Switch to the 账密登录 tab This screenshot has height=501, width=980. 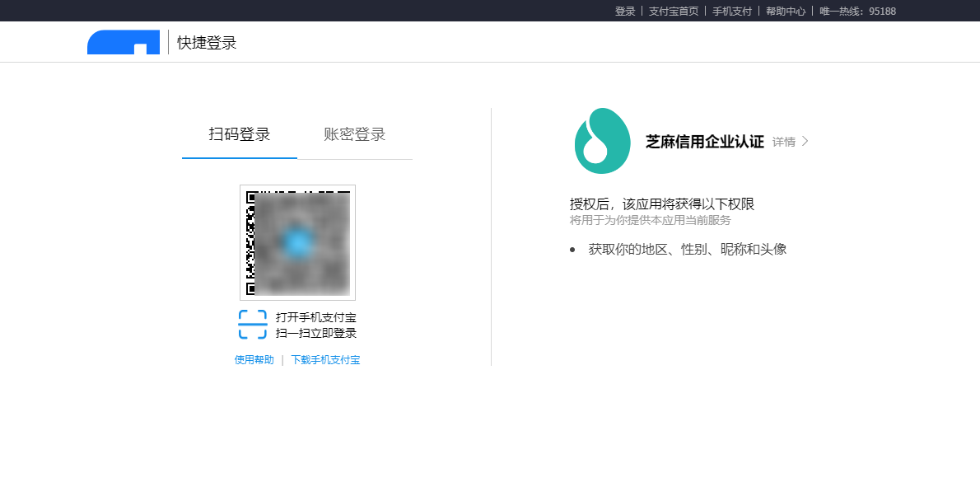coord(354,134)
